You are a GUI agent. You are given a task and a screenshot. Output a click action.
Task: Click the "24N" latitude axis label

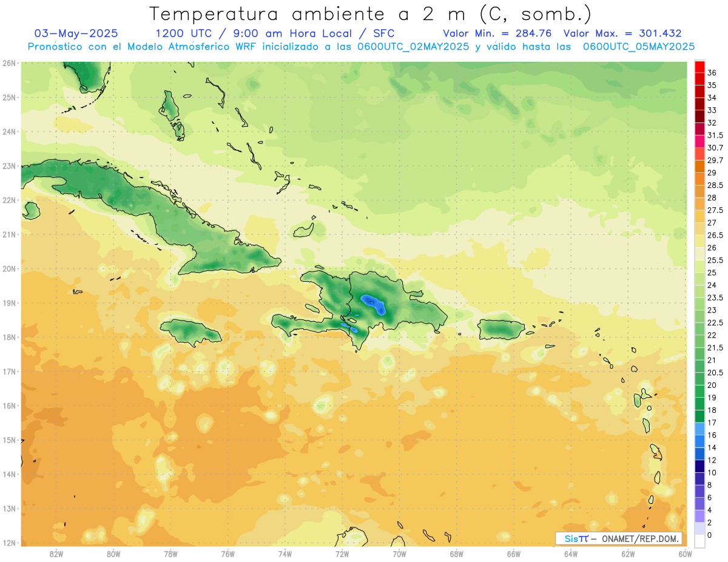point(9,132)
